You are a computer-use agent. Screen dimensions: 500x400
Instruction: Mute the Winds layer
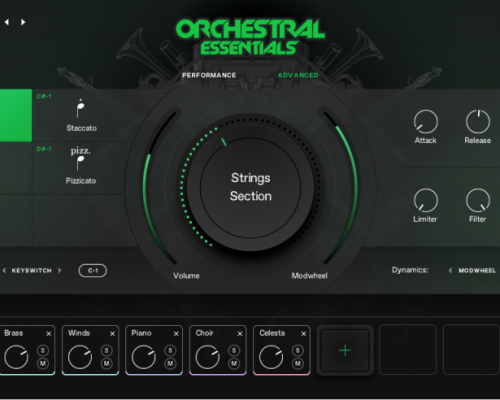107,363
